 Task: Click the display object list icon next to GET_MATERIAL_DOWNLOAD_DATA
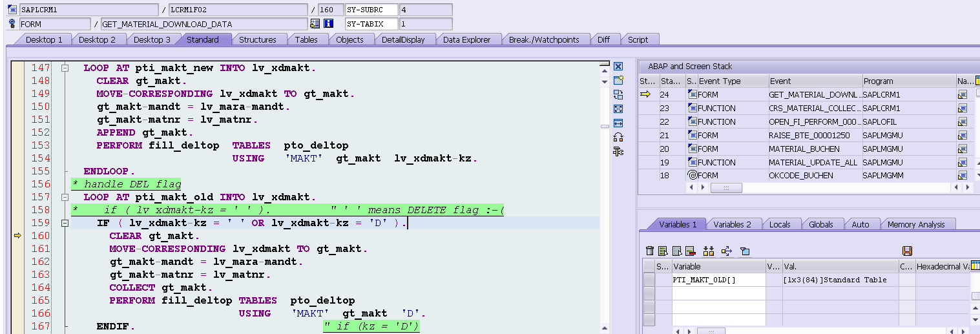point(315,24)
